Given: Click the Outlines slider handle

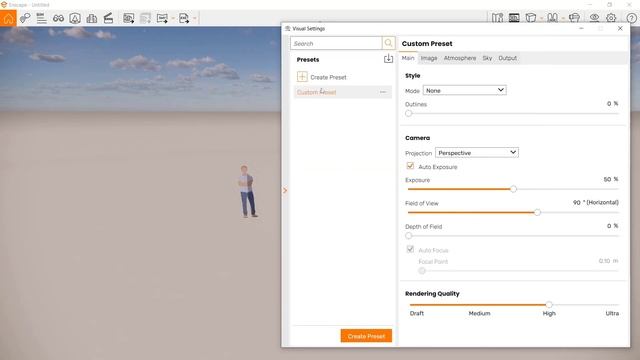Looking at the screenshot, I should (409, 113).
